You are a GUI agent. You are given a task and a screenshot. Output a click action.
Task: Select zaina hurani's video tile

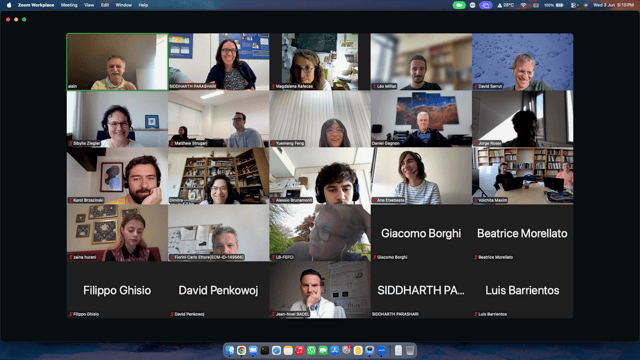point(117,233)
